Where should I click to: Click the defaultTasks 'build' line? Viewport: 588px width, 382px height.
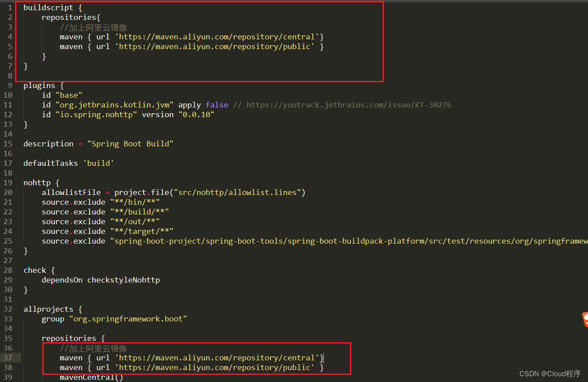[x=69, y=163]
